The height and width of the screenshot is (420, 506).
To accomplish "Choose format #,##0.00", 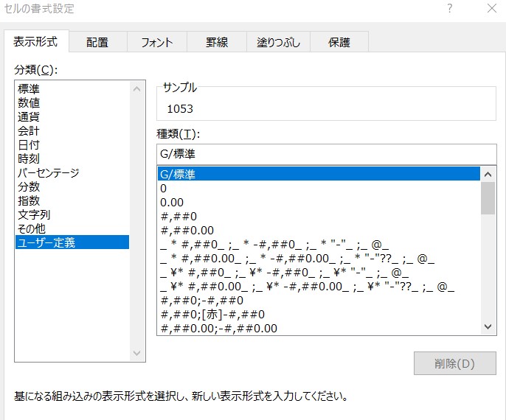I will pyautogui.click(x=319, y=231).
